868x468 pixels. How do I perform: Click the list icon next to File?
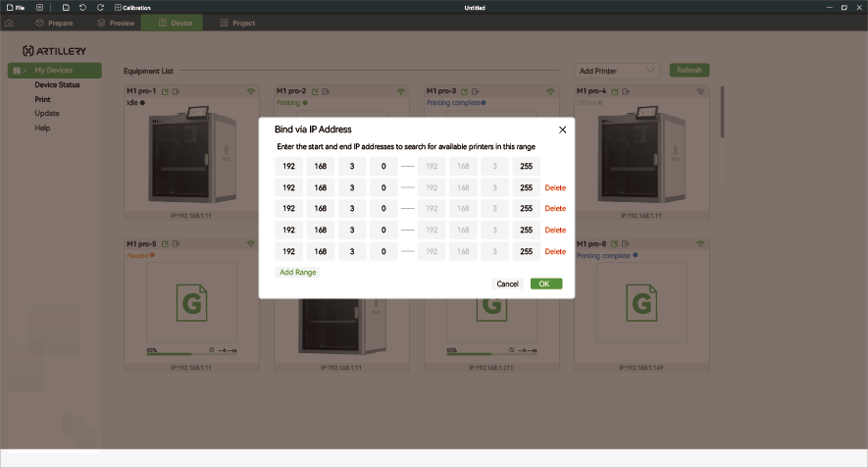(39, 8)
